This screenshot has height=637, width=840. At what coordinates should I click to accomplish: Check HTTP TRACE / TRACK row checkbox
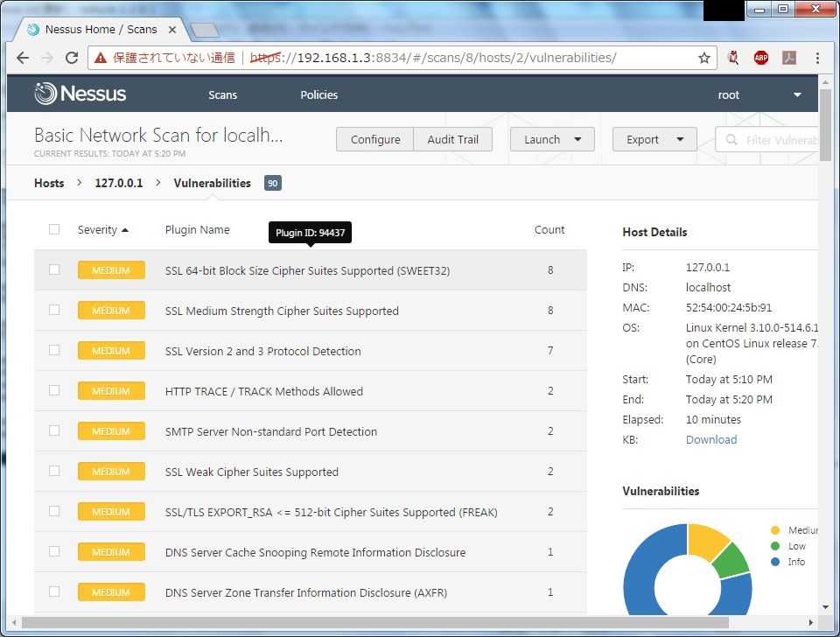(x=54, y=390)
